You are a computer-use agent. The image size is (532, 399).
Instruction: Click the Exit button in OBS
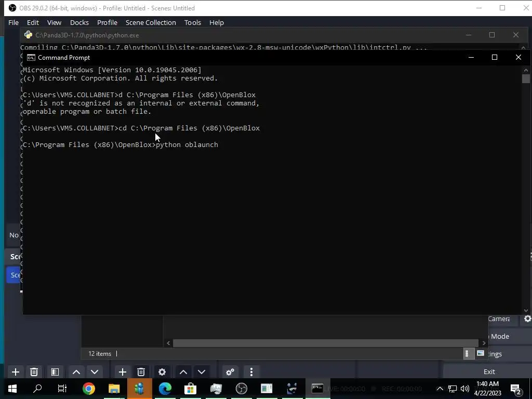489,371
